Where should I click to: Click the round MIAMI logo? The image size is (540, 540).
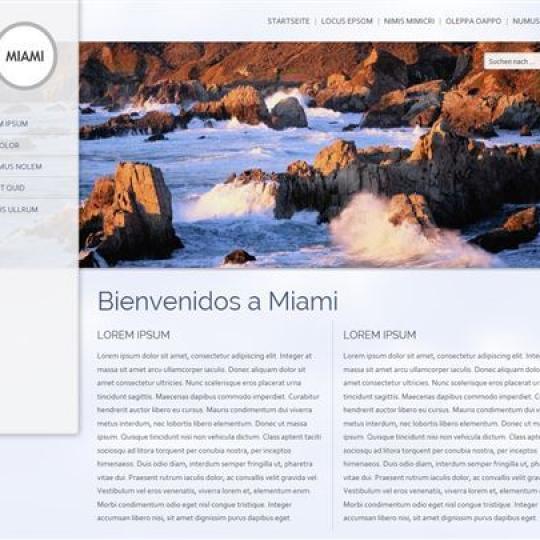click(25, 55)
